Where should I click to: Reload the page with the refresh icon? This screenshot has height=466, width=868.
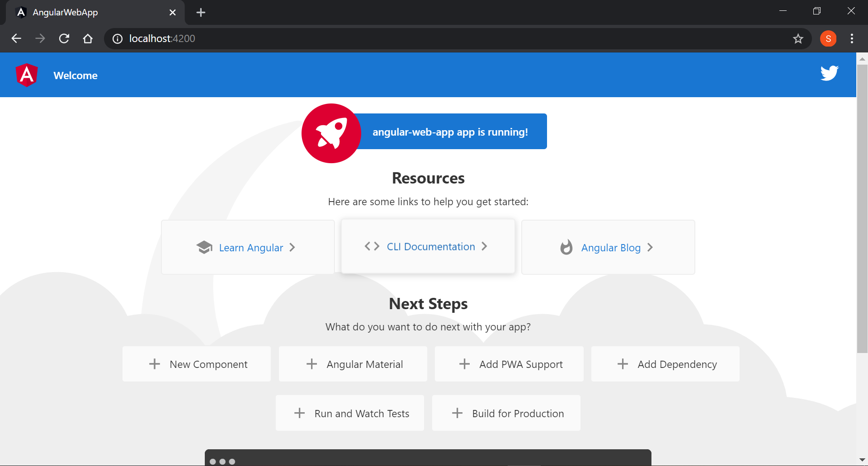(x=64, y=38)
